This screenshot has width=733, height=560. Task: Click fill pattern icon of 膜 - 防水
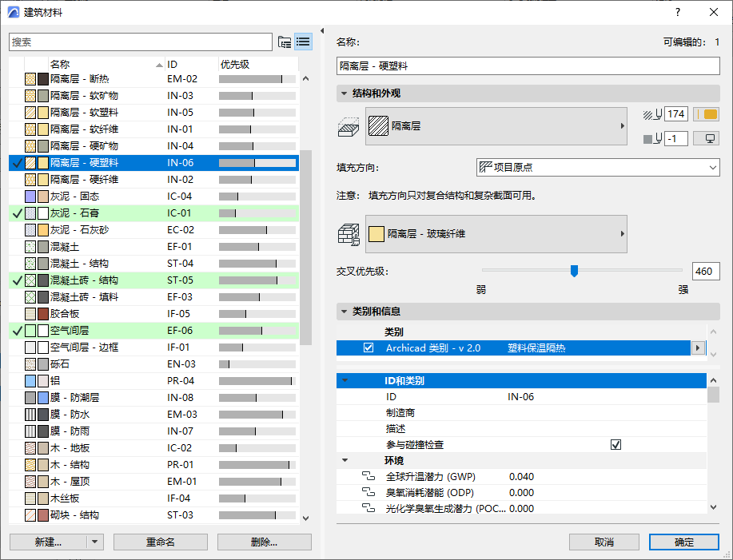[x=30, y=415]
